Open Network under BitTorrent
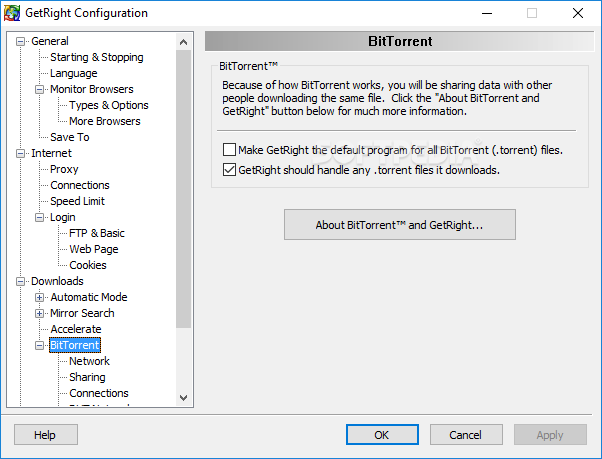602x459 pixels. pos(89,361)
